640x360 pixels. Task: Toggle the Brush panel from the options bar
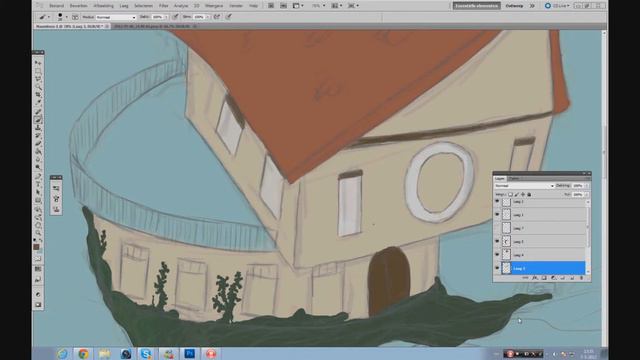75,17
